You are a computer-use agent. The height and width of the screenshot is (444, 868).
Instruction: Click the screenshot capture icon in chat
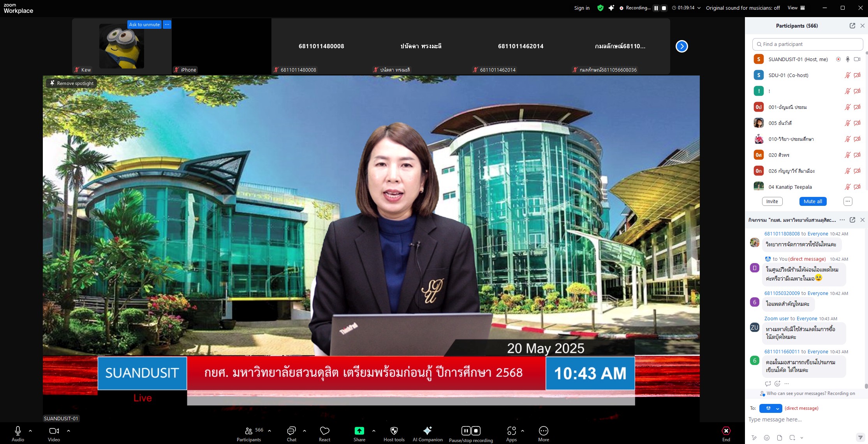tap(792, 438)
